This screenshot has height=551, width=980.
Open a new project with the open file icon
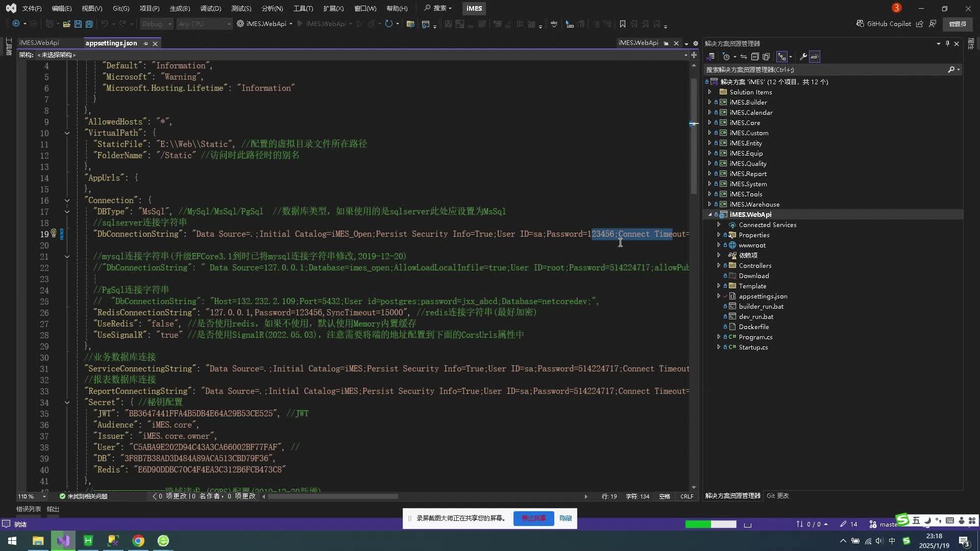coord(67,23)
